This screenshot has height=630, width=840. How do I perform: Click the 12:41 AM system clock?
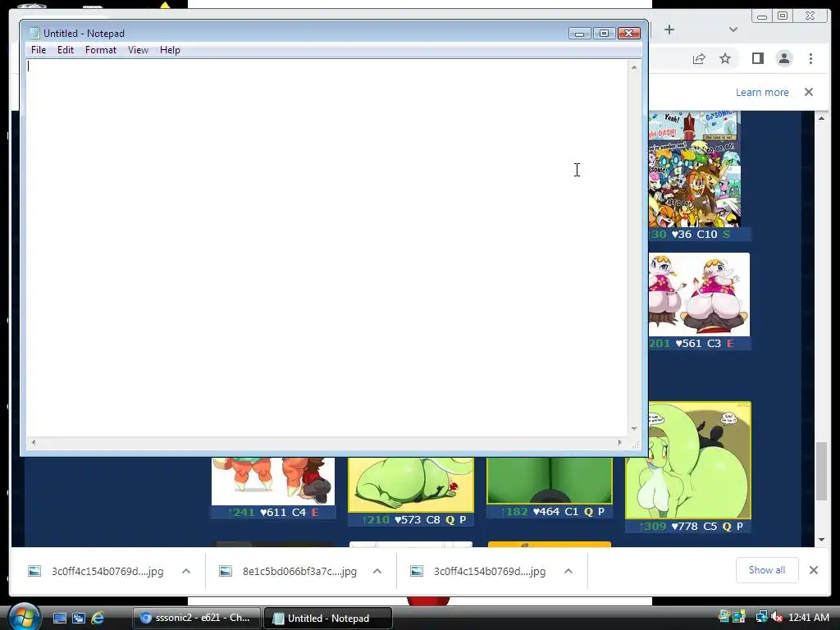click(808, 617)
